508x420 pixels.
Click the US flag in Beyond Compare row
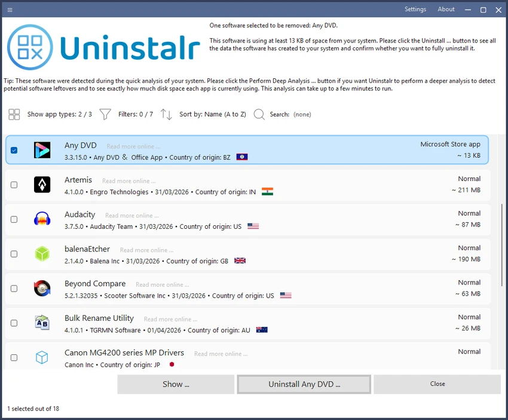coord(286,295)
